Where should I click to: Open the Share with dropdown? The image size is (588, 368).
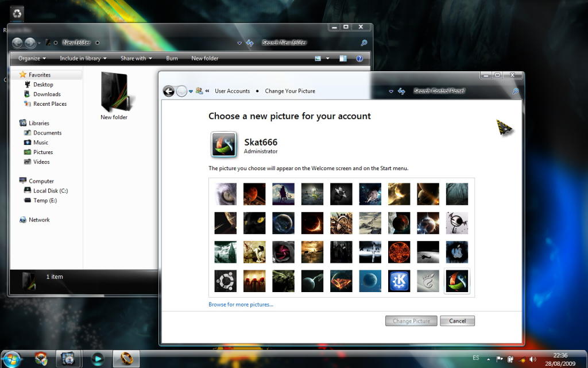pos(136,58)
